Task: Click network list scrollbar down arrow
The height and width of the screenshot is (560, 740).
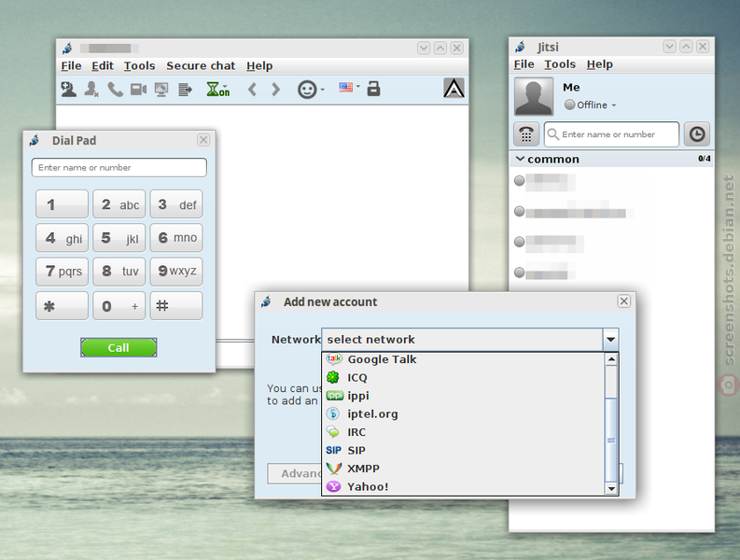Action: pos(611,488)
